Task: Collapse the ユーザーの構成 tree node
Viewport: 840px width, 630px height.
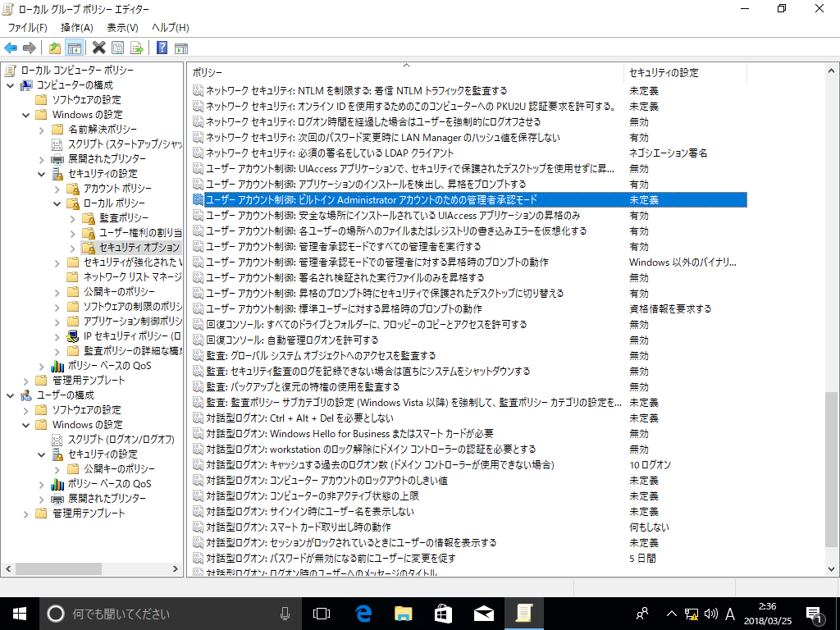Action: pos(10,395)
